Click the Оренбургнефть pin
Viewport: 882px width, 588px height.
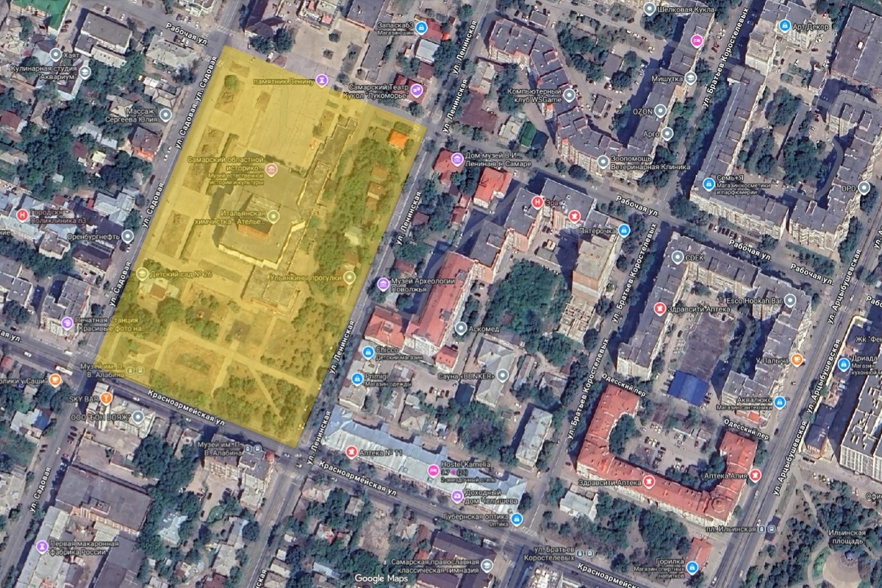tap(128, 237)
